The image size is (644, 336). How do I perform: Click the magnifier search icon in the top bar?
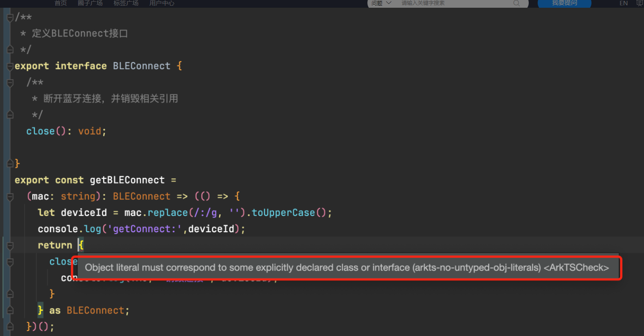pos(517,3)
